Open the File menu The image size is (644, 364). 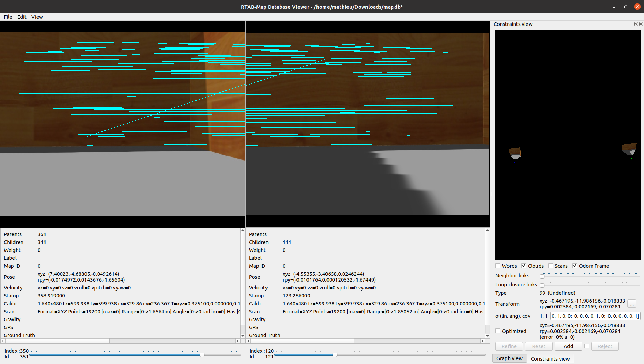(x=8, y=17)
